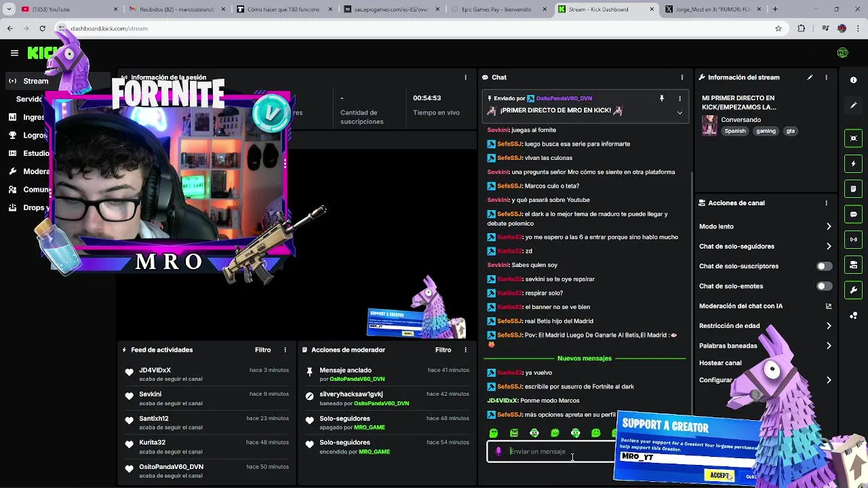Click the info icon in the right toolbar

[x=853, y=80]
